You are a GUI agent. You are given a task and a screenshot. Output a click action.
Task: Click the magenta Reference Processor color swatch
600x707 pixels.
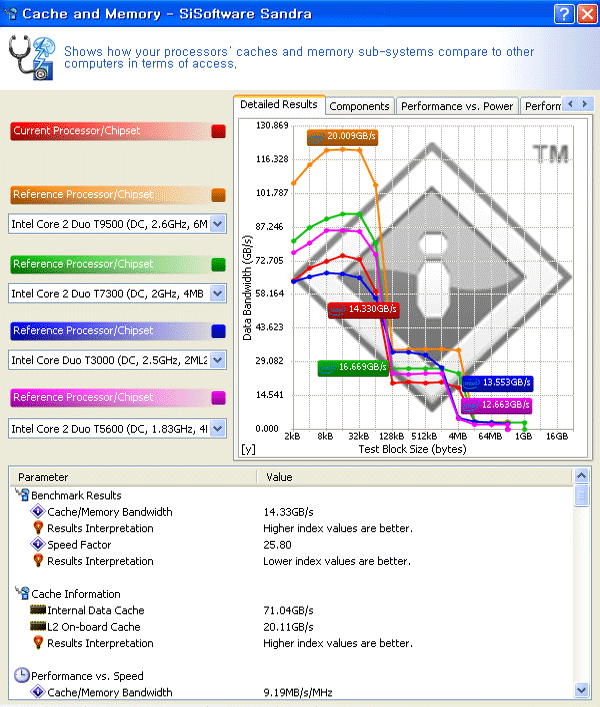[218, 398]
